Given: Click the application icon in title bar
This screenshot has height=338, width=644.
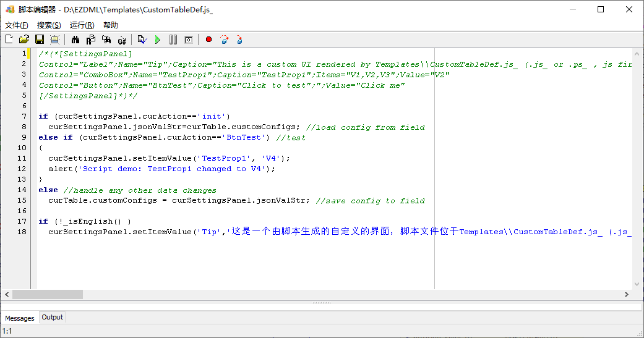Looking at the screenshot, I should (x=10, y=9).
